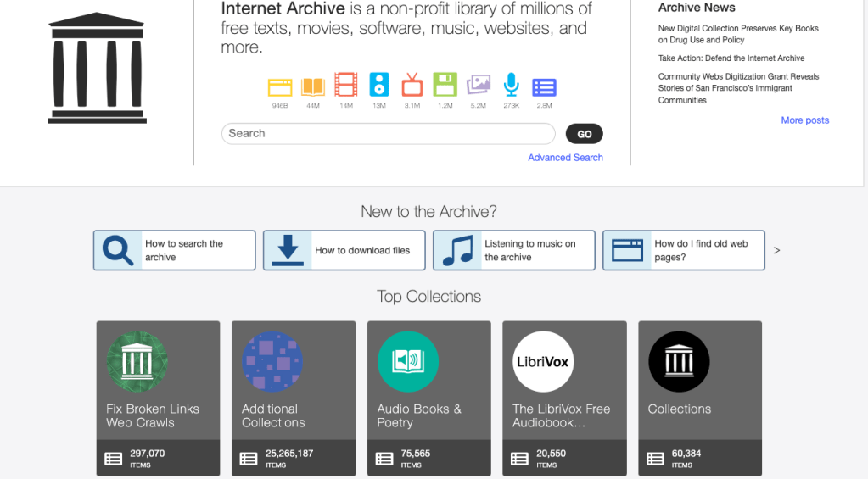This screenshot has width=868, height=479.
Task: Open the How to search the archive card
Action: 175,251
